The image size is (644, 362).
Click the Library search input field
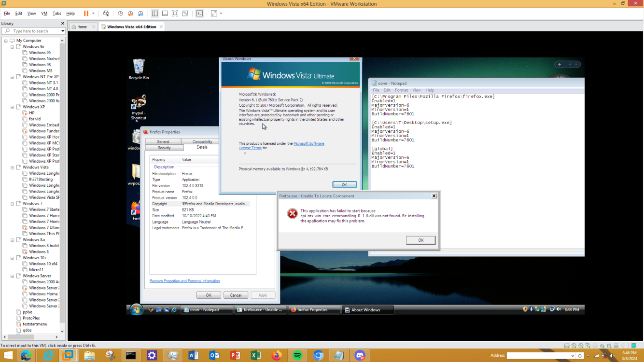[x=33, y=31]
